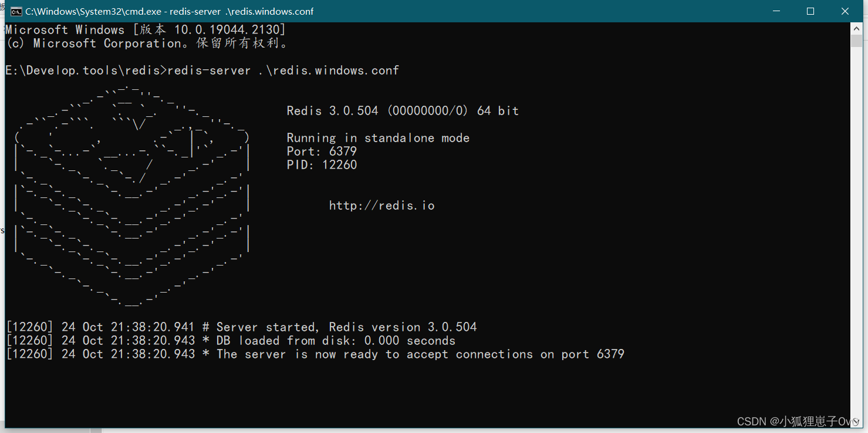Click the 'PID: 12260' line
Viewport: 868px width, 433px height.
pos(322,165)
